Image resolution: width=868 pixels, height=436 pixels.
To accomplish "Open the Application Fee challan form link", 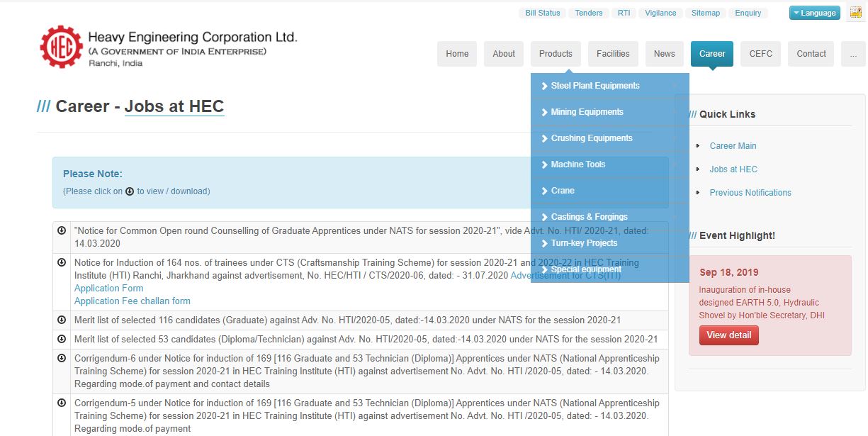I will 133,301.
